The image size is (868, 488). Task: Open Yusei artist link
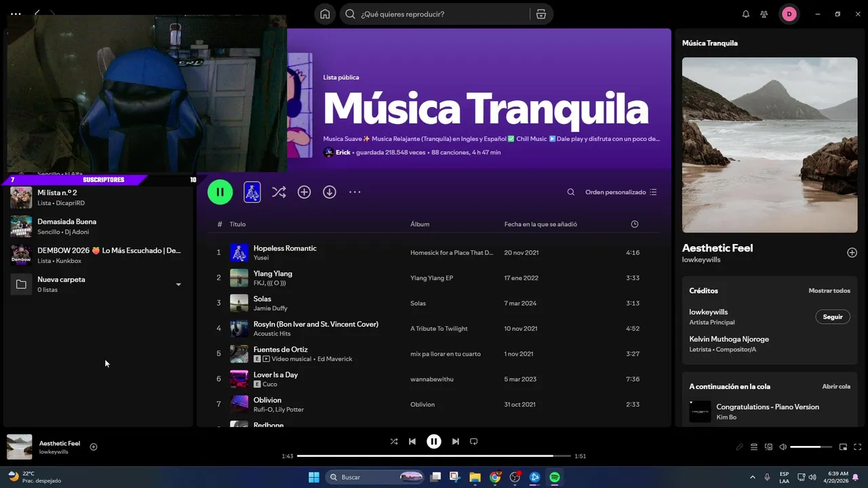pos(261,258)
